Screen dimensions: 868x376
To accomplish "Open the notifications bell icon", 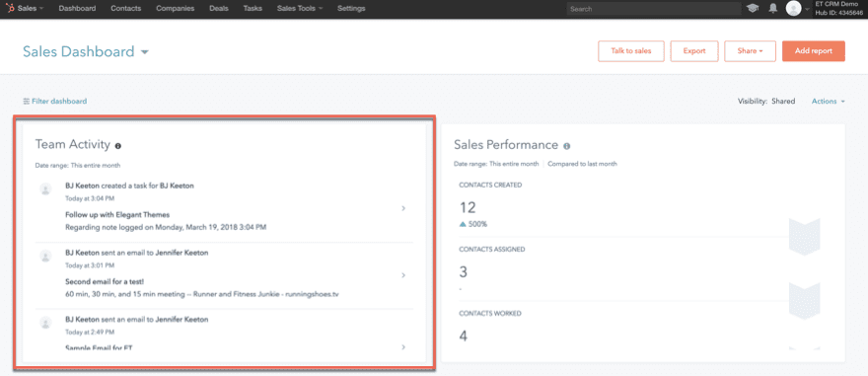I will click(x=773, y=8).
